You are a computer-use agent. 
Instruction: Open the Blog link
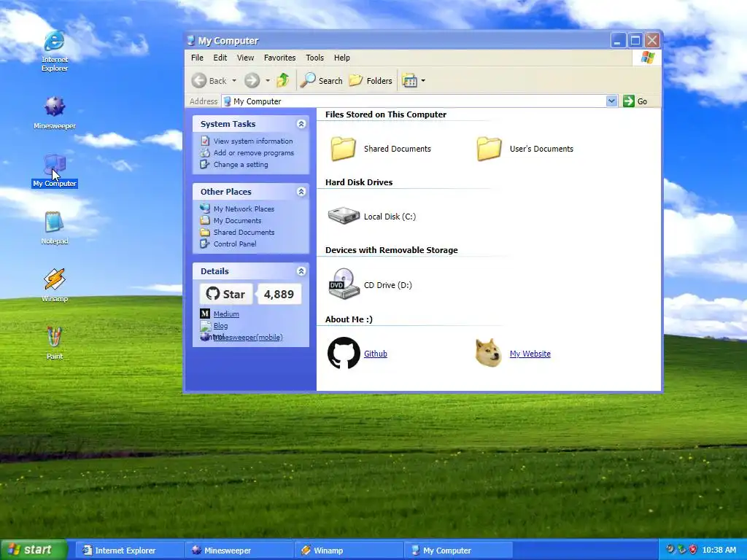tap(220, 326)
